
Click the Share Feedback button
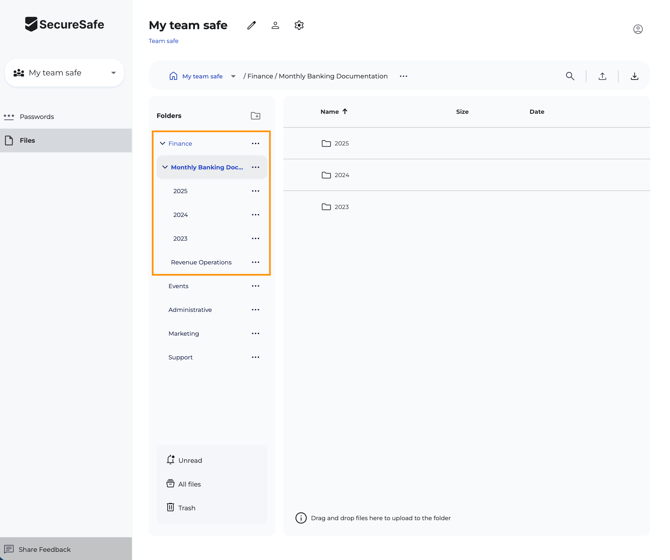(x=44, y=549)
